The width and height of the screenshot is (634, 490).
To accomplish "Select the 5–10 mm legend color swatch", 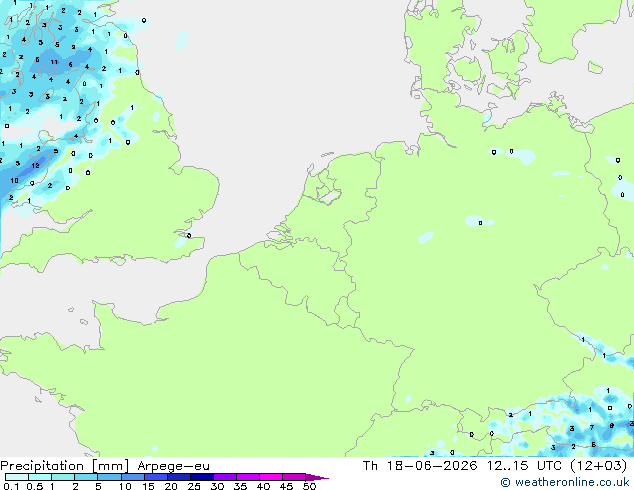I will pos(109,477).
